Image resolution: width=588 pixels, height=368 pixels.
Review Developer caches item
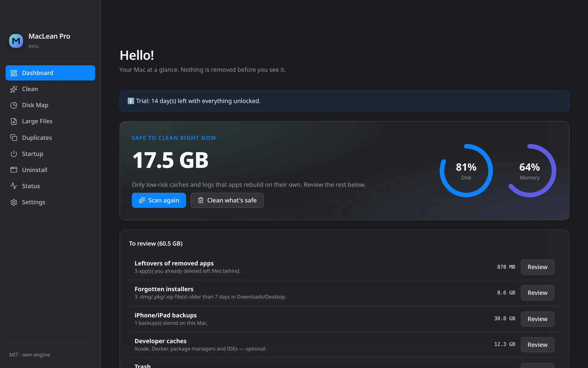click(x=537, y=345)
